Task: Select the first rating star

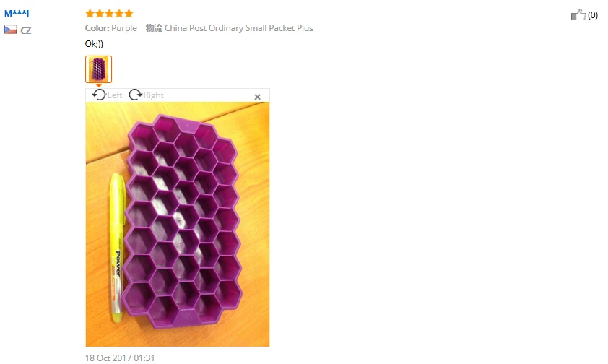Action: point(90,14)
